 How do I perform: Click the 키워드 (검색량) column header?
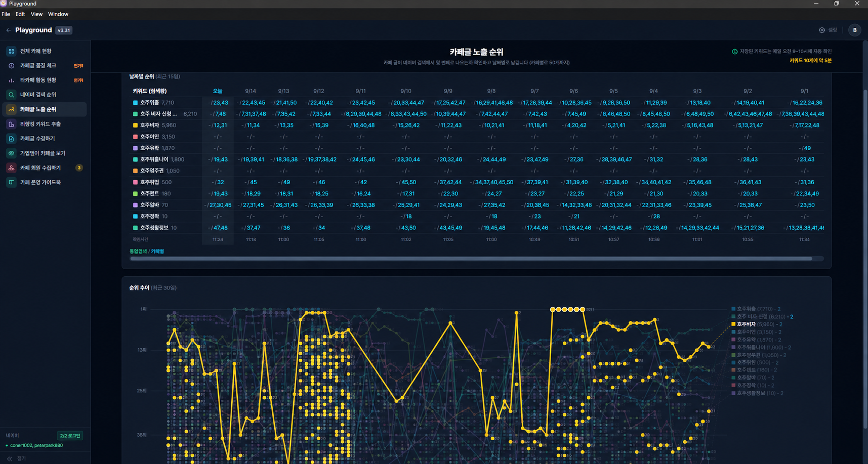pos(150,91)
